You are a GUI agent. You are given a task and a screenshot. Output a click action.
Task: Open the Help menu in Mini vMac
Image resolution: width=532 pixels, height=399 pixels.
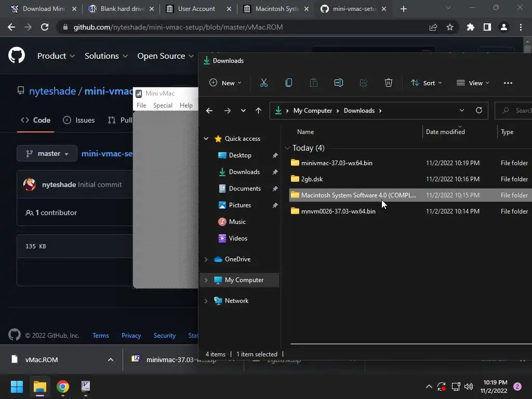click(x=186, y=105)
